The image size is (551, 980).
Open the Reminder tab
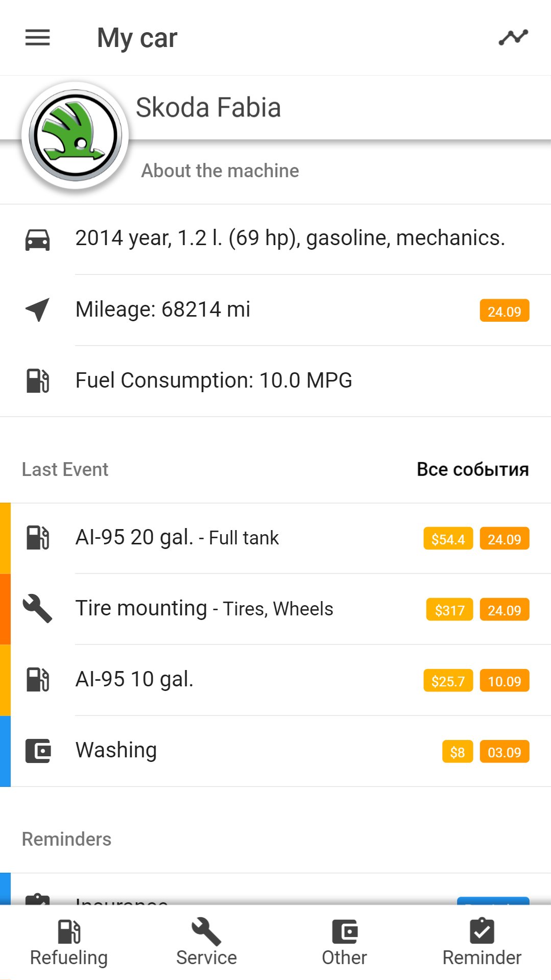coord(482,943)
